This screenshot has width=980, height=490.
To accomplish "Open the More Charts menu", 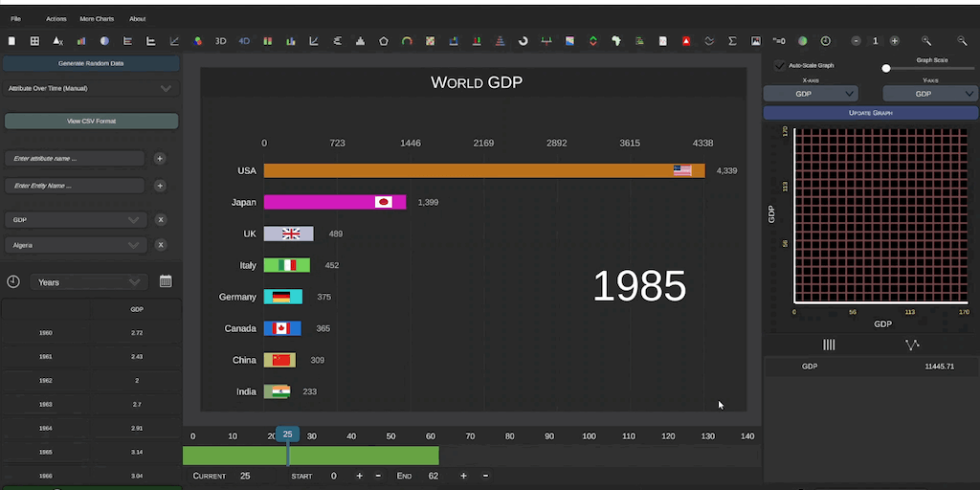I will pyautogui.click(x=97, y=19).
